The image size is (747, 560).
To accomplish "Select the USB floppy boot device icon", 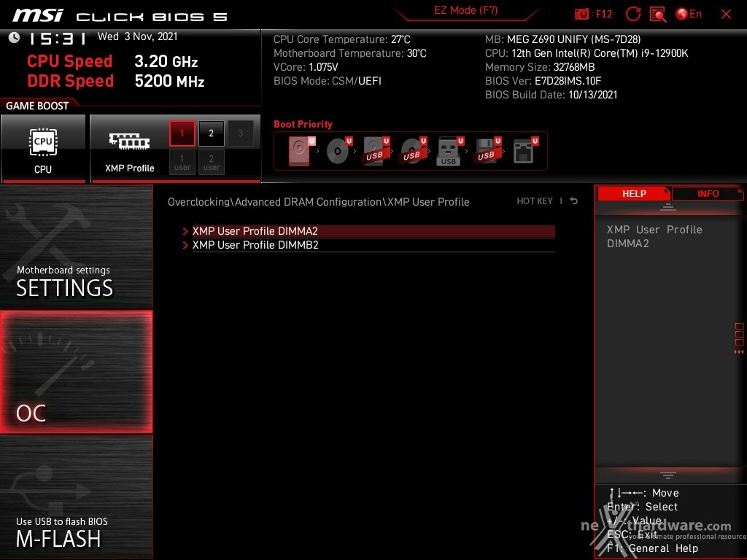I will (487, 151).
